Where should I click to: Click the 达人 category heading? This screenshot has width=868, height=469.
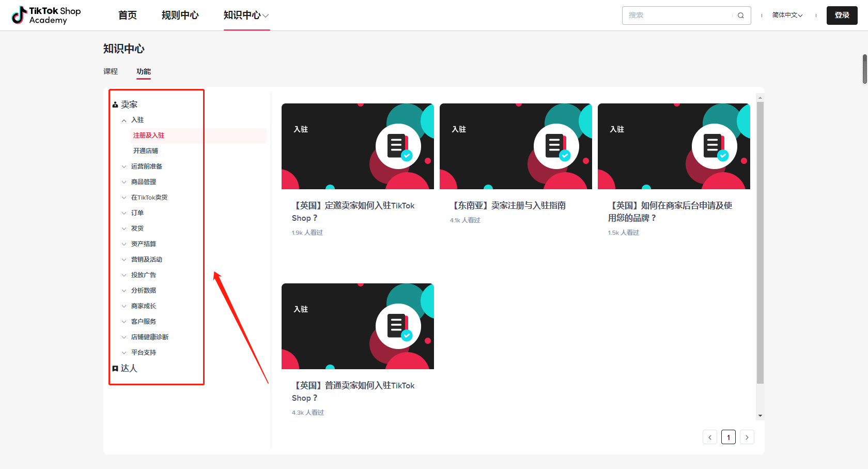tap(129, 368)
